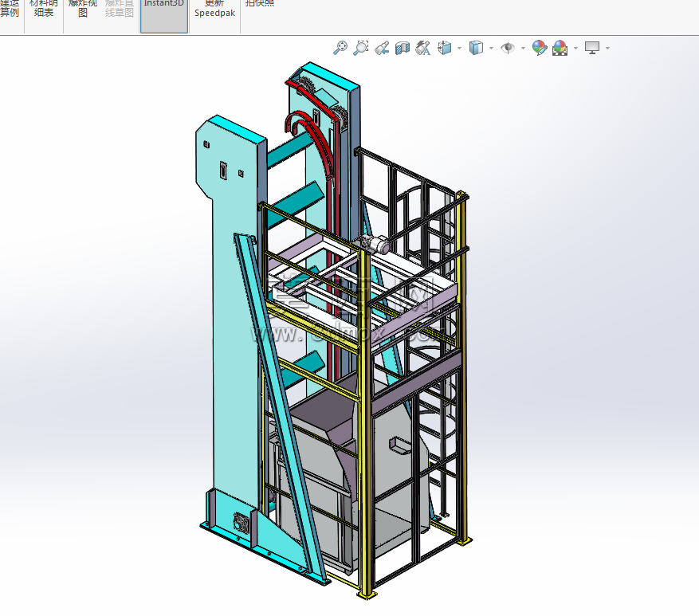
Task: Open the Edit Appearance color ball
Action: point(540,48)
